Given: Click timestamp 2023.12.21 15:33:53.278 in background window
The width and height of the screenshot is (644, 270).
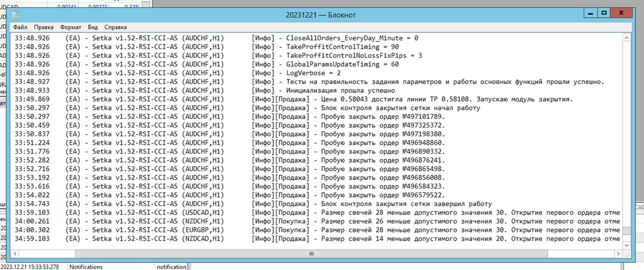Looking at the screenshot, I should (29, 267).
